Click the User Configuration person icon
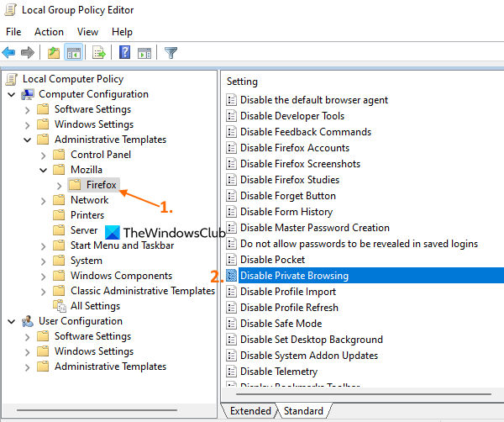 pos(28,321)
